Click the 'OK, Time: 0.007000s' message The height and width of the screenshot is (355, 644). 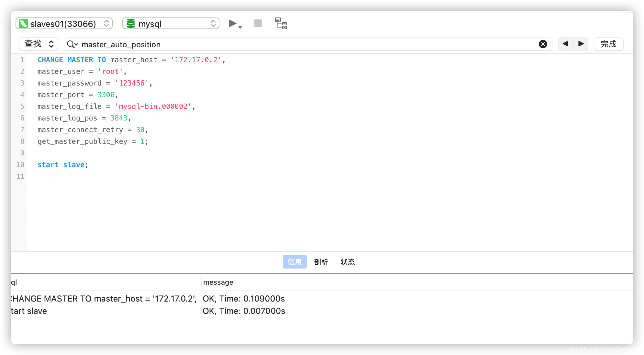pos(244,311)
